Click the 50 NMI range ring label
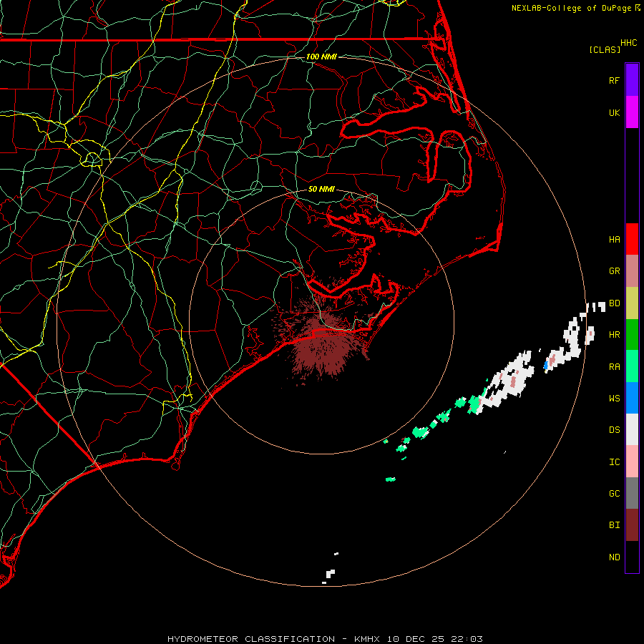The image size is (644, 644). point(321,189)
